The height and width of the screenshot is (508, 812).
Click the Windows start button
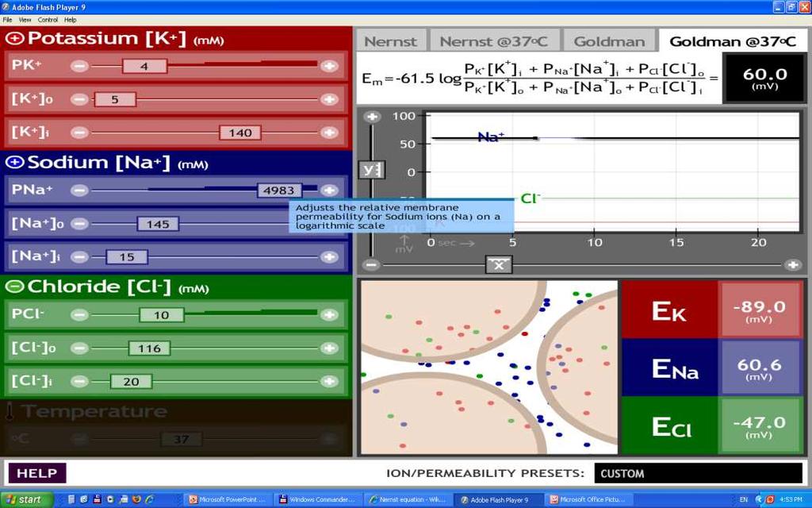26,500
